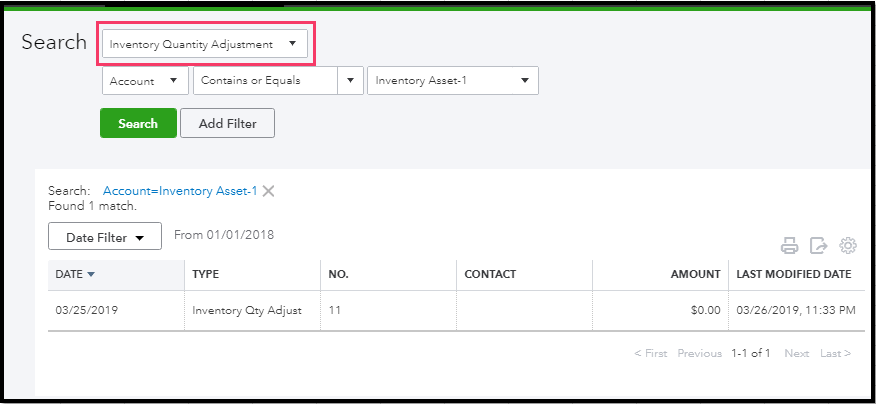Click the AMOUNT column header
The width and height of the screenshot is (876, 404).
(695, 274)
